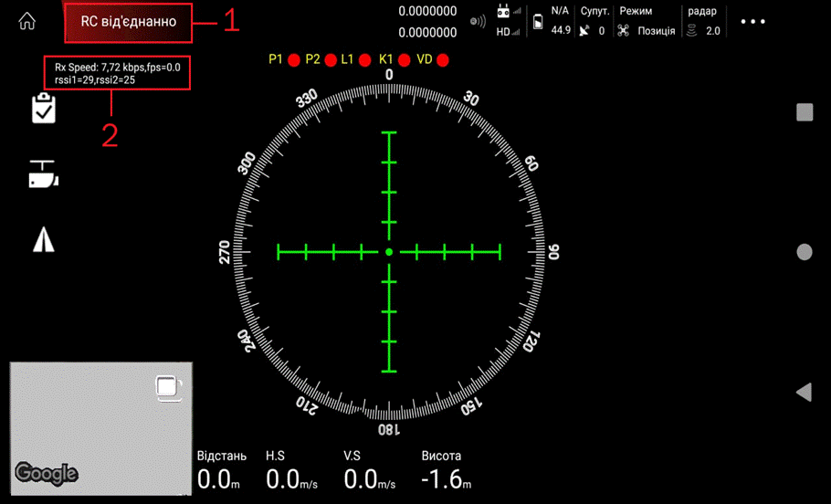Tap the RC від'єднанно status banner

(x=128, y=23)
